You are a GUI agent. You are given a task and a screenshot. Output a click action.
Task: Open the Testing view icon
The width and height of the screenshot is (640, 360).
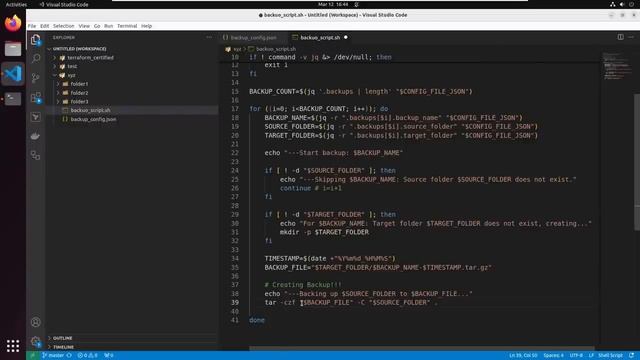pos(36,117)
